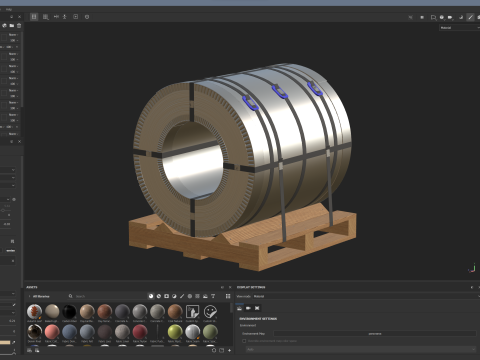Close the Assets panel
This screenshot has height=360, width=480.
[230, 287]
